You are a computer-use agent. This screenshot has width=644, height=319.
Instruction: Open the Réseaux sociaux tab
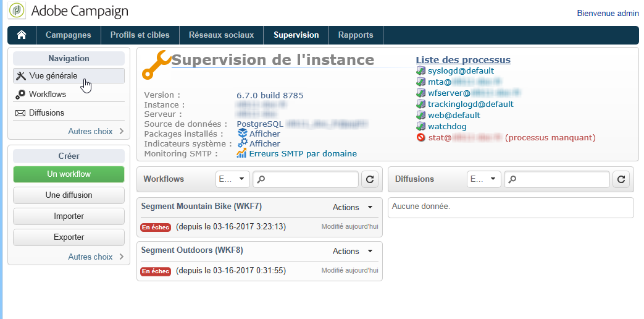(222, 35)
